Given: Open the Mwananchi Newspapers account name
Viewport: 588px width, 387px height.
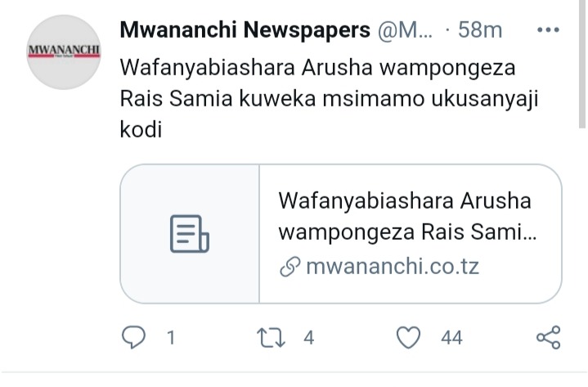Looking at the screenshot, I should (245, 29).
